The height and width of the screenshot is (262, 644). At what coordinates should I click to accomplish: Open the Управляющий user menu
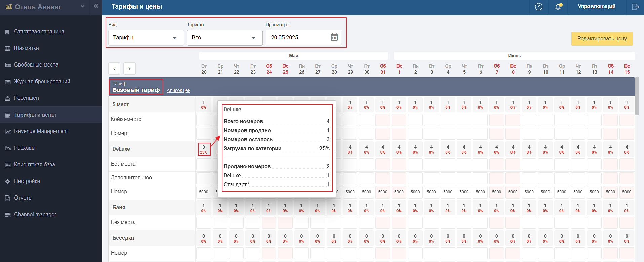597,7
